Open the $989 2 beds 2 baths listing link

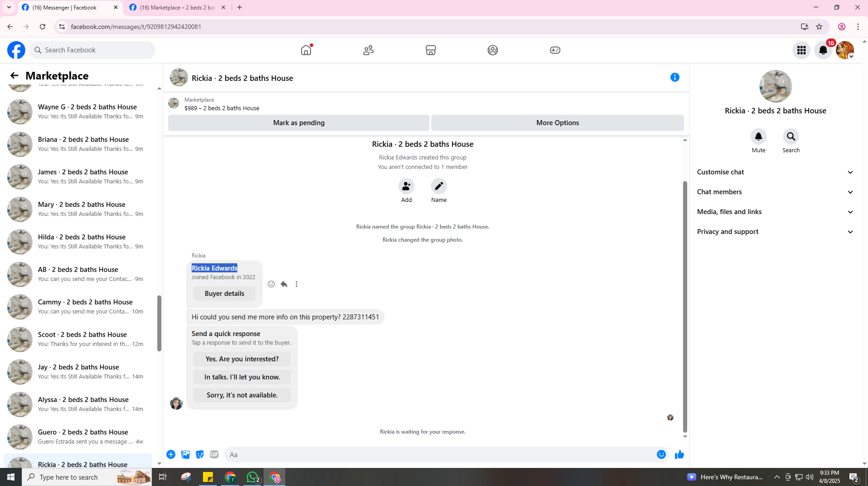[222, 108]
